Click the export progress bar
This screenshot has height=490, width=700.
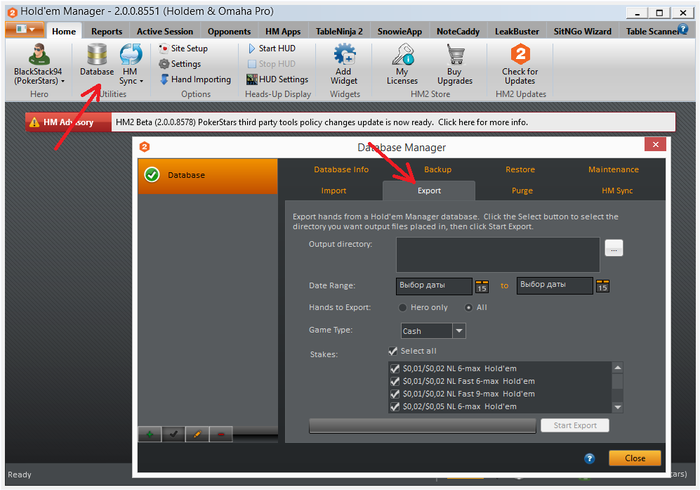pos(422,426)
